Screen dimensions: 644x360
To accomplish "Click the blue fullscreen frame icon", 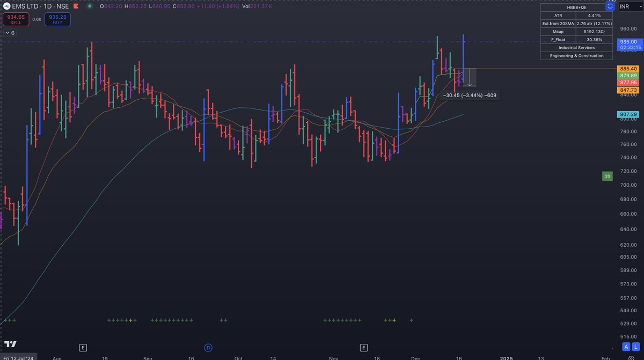I will 610,6.
